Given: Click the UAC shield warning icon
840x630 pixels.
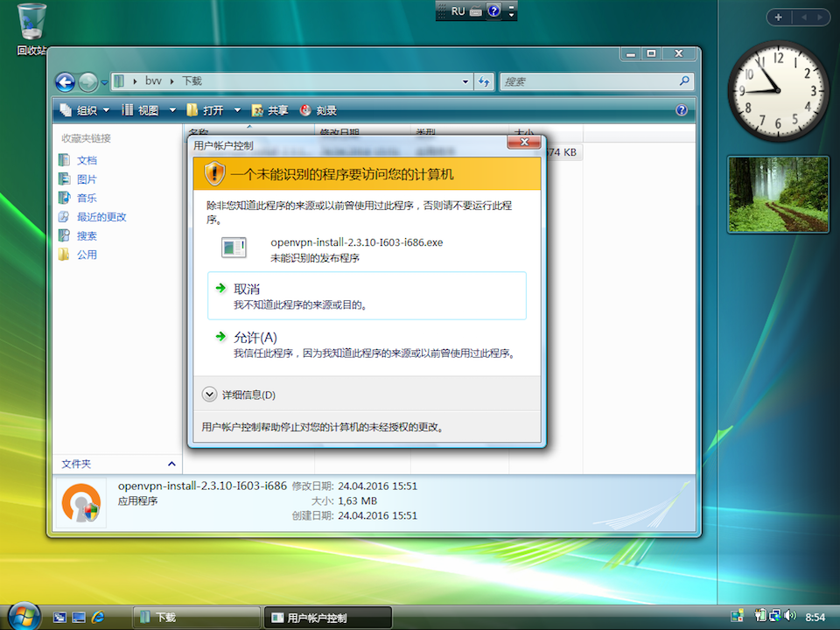Looking at the screenshot, I should (214, 173).
